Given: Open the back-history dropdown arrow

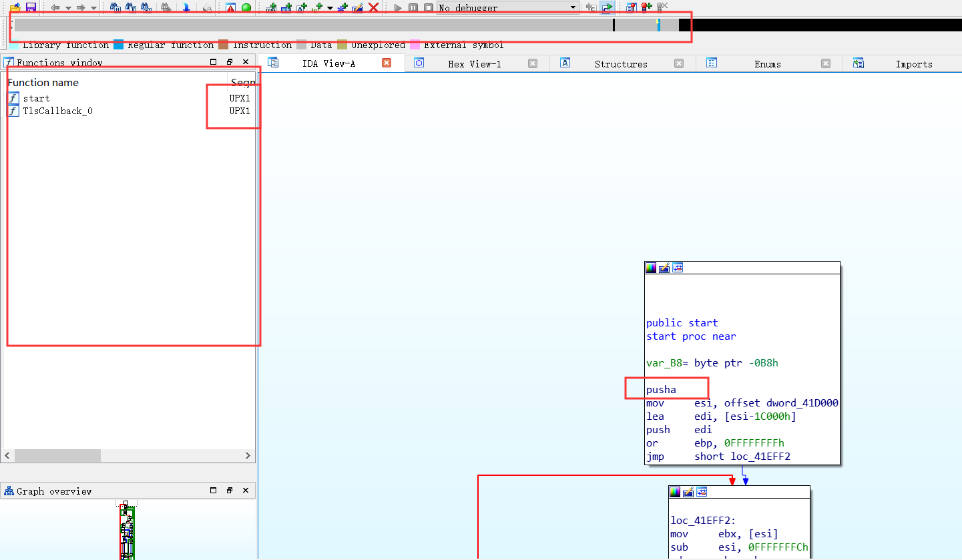Looking at the screenshot, I should 68,8.
